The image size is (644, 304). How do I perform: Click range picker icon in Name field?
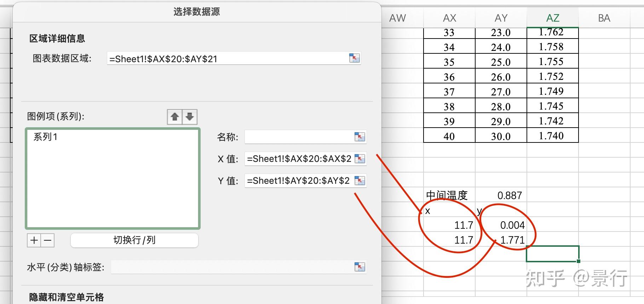click(360, 137)
